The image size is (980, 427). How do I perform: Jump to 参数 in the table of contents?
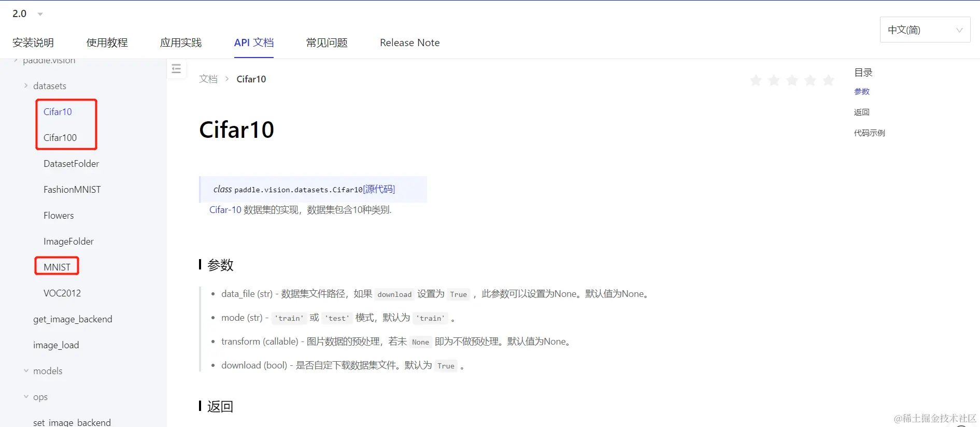862,92
